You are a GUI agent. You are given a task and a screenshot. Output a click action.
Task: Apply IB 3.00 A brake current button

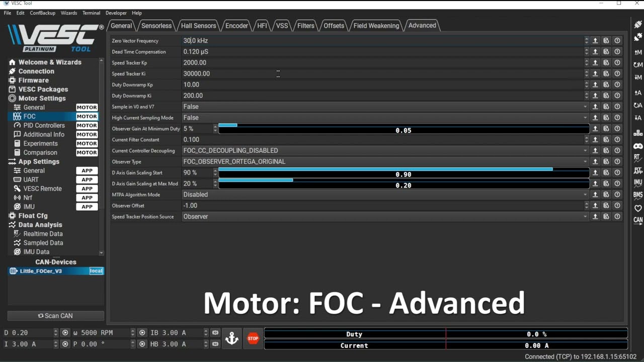[215, 333]
